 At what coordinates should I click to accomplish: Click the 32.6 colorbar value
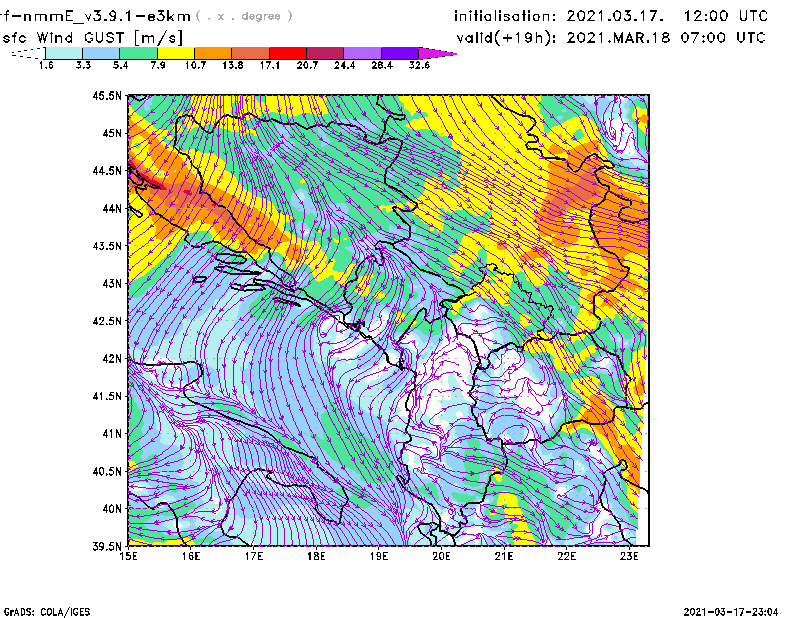pos(419,65)
